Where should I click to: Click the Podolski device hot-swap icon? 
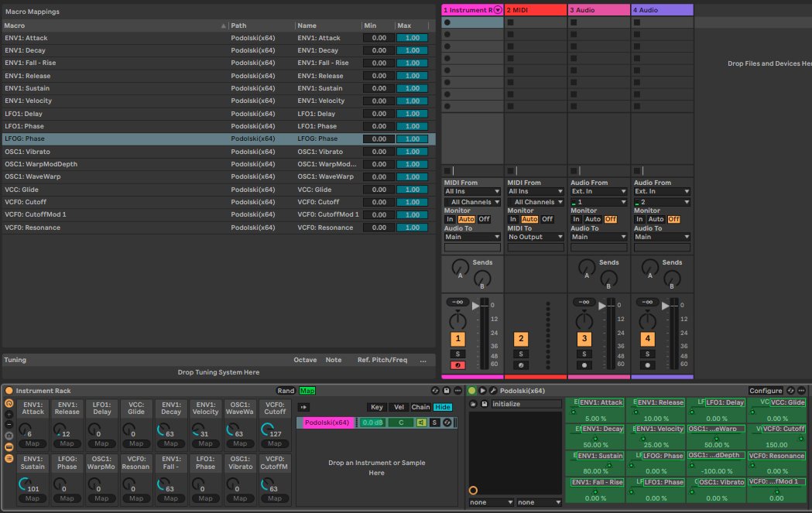[x=790, y=391]
